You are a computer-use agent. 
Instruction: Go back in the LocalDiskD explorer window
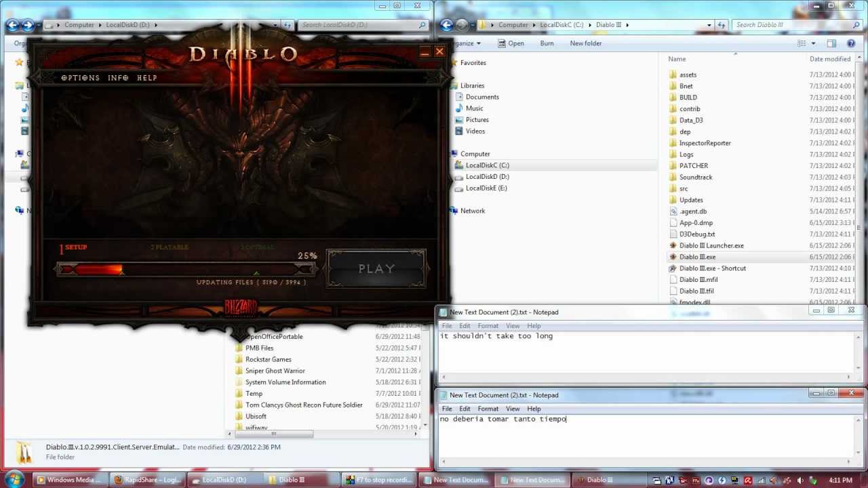click(x=12, y=25)
